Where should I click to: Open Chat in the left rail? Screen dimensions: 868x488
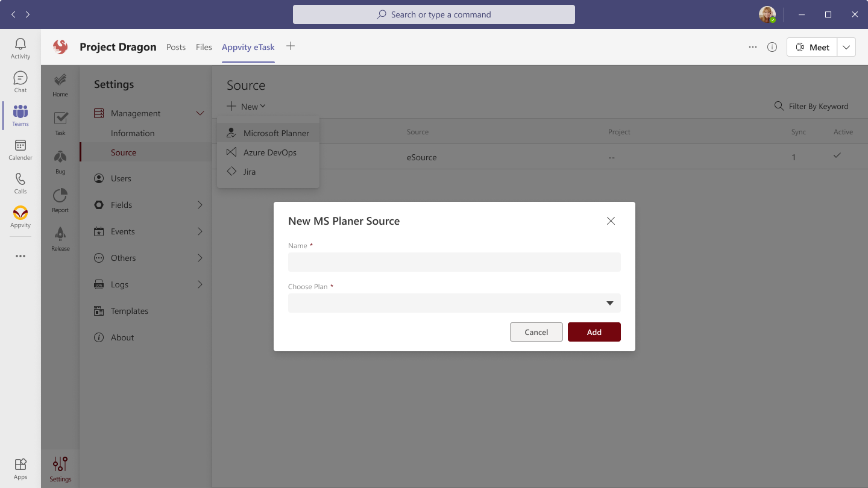pyautogui.click(x=20, y=82)
